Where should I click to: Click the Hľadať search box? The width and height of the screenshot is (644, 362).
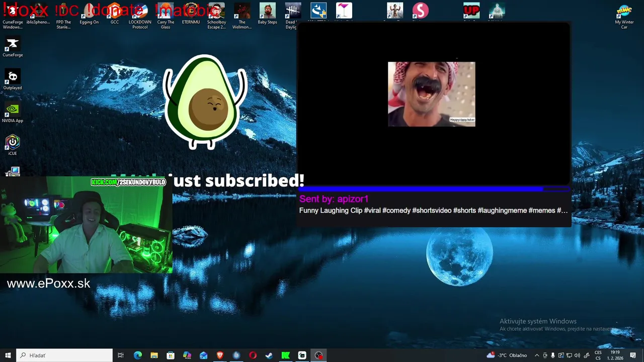64,355
